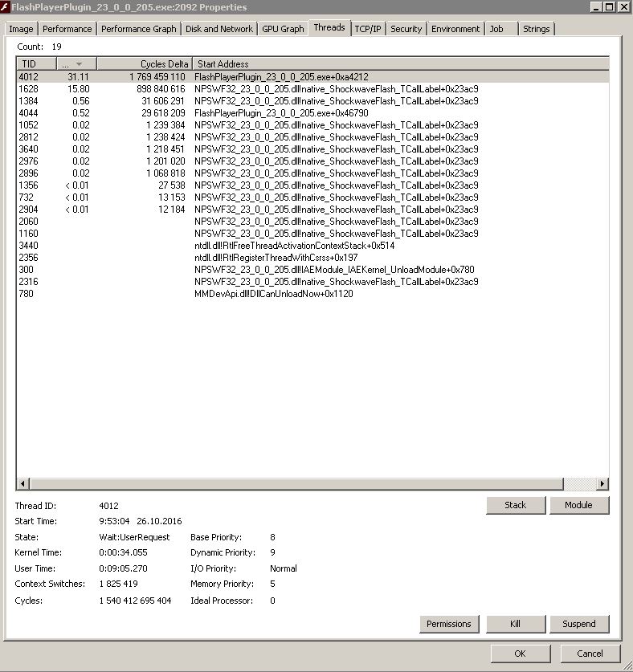Open thread Permissions

click(x=449, y=624)
